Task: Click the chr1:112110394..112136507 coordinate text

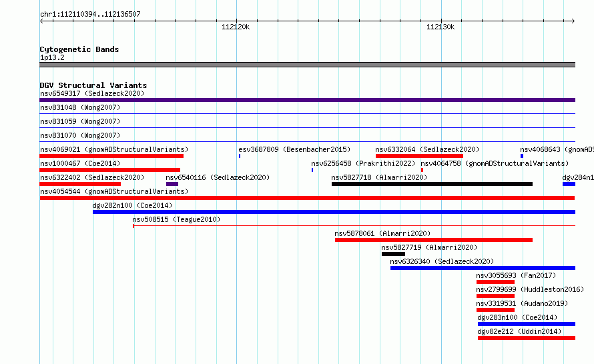Action: pos(90,14)
